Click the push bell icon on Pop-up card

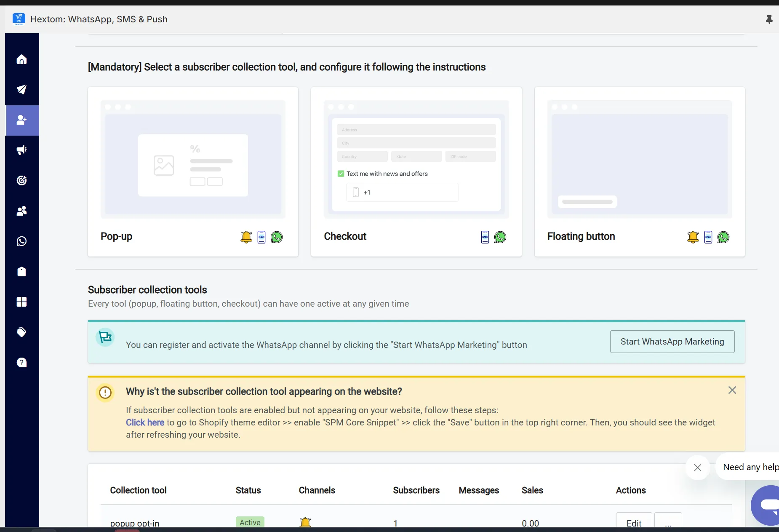(246, 237)
